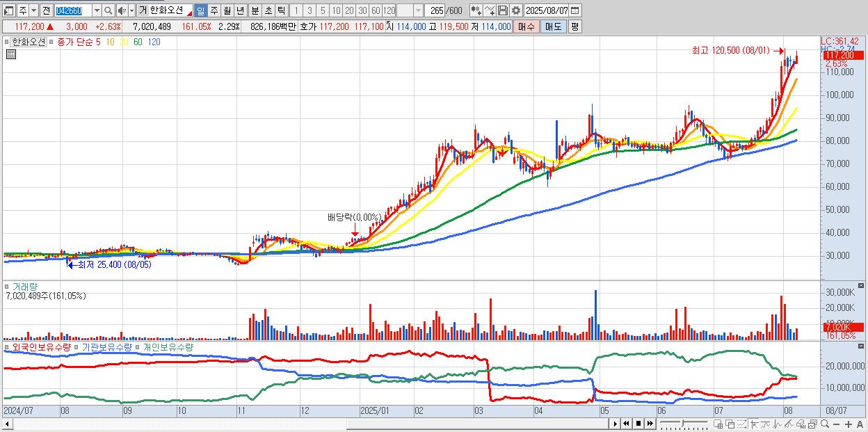This screenshot has width=868, height=432.
Task: Toggle the 전 button in the toolbar
Action: pos(46,10)
